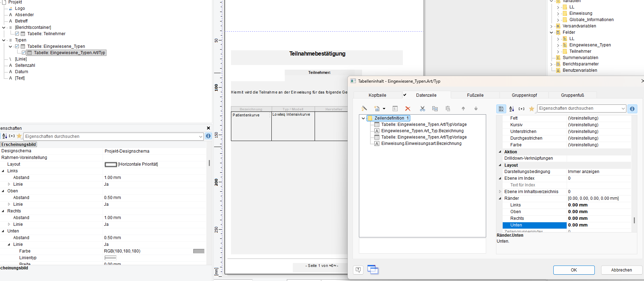644x281 pixels.
Task: Toggle the Datenzeile tab checkbox
Action: point(405,95)
